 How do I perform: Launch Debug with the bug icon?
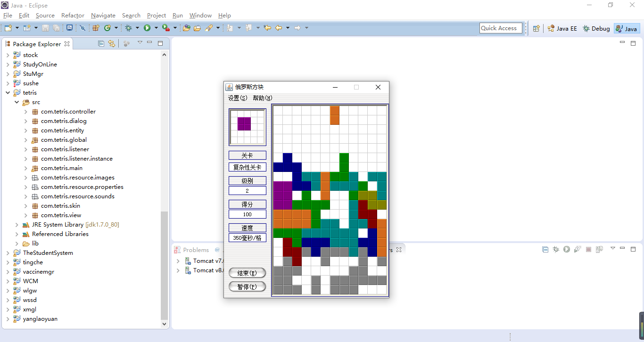point(128,28)
